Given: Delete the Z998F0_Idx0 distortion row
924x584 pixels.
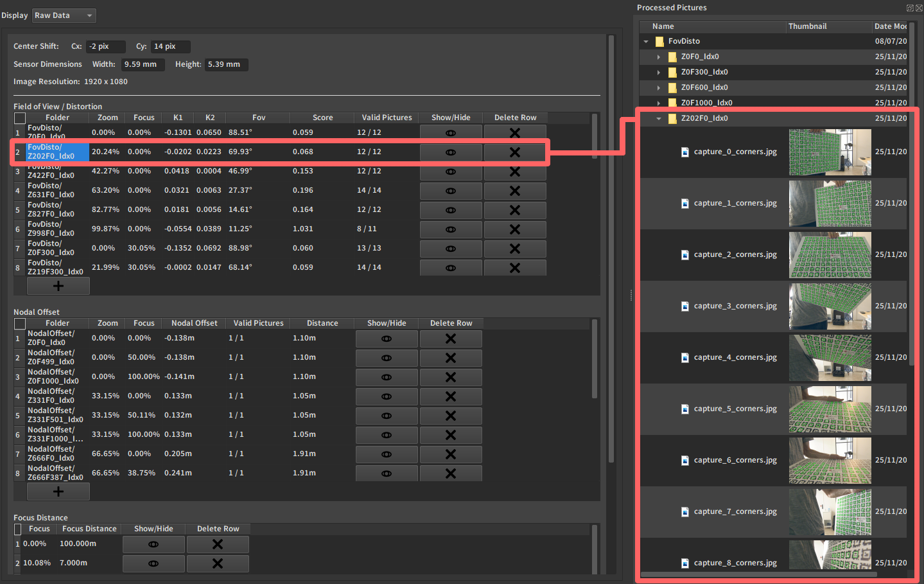Looking at the screenshot, I should click(x=514, y=229).
